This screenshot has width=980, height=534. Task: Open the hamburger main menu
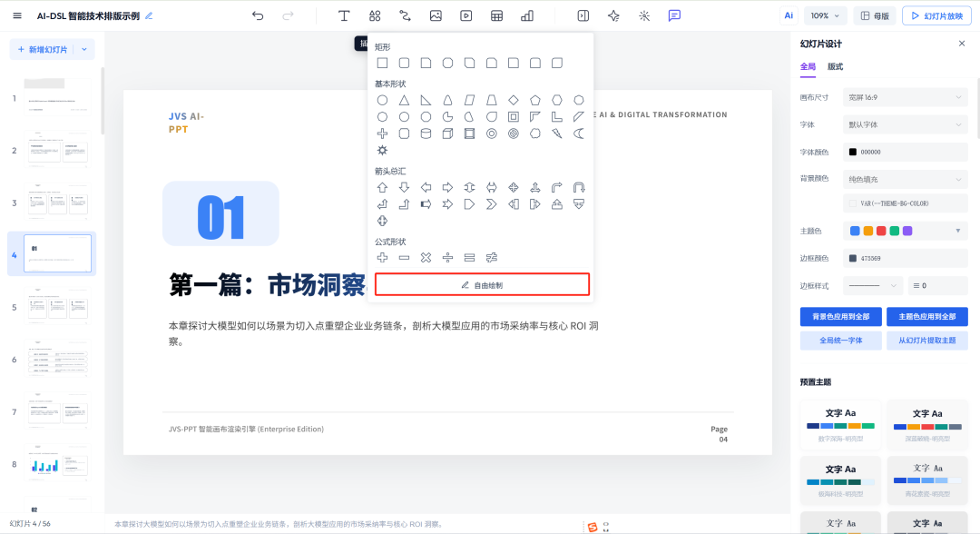pos(17,15)
